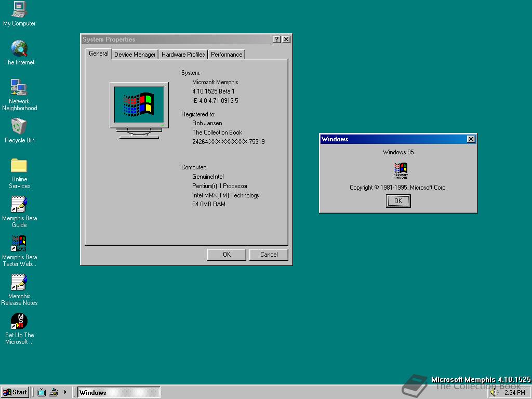Close the System Properties window

(286, 39)
